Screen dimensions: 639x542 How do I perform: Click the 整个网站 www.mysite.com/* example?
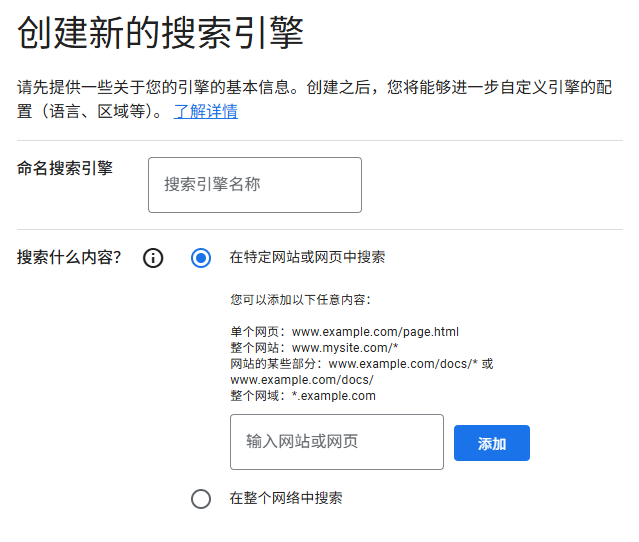point(314,348)
